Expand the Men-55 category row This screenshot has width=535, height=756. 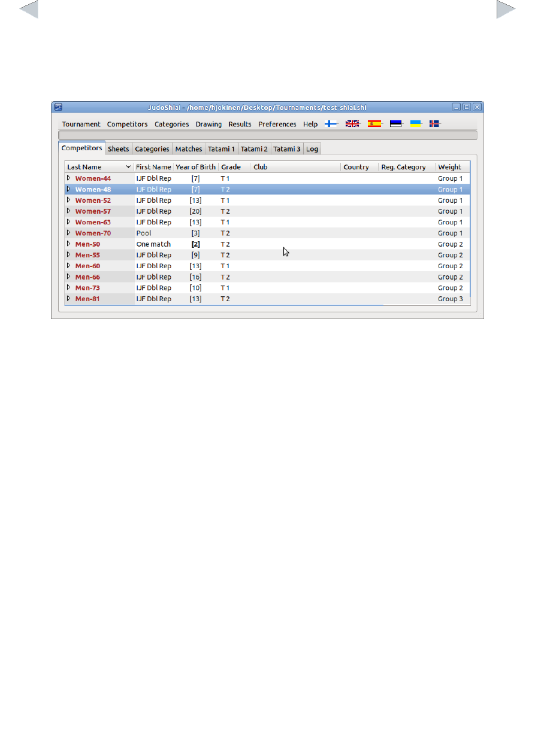[x=69, y=254]
